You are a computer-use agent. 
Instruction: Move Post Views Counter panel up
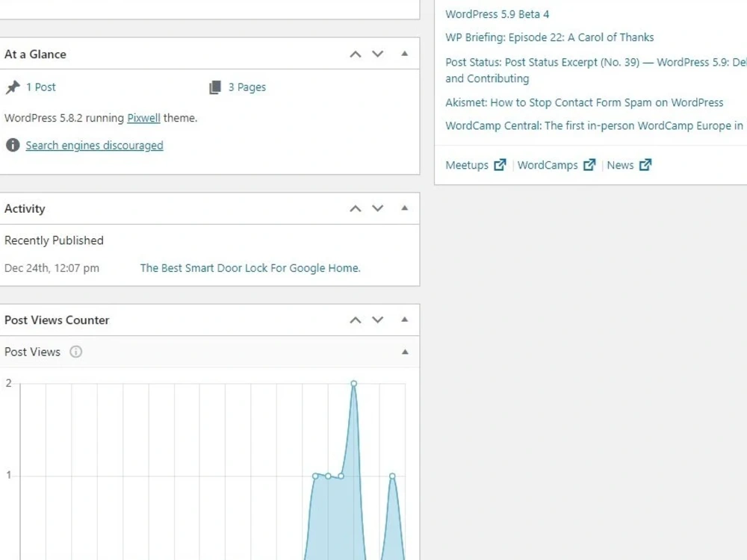[x=356, y=320]
